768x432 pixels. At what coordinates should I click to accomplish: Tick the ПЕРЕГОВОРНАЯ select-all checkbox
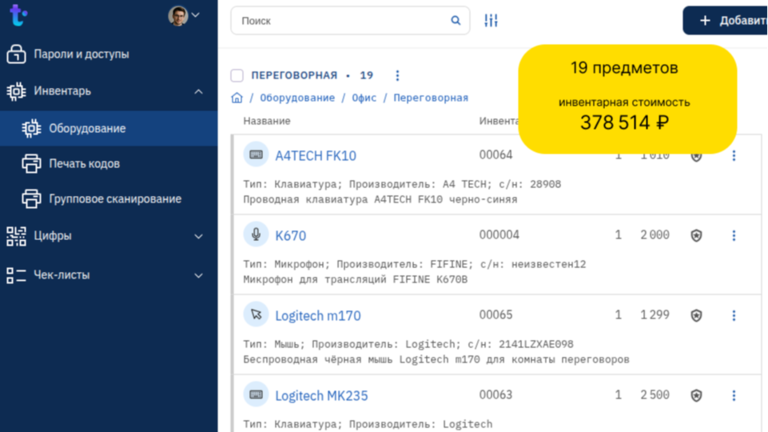tap(237, 75)
